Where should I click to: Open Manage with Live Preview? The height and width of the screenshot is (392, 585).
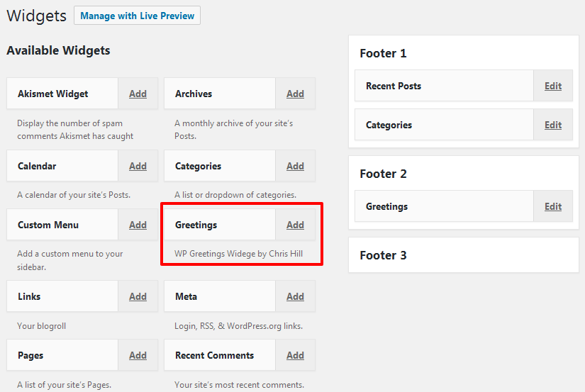click(137, 16)
